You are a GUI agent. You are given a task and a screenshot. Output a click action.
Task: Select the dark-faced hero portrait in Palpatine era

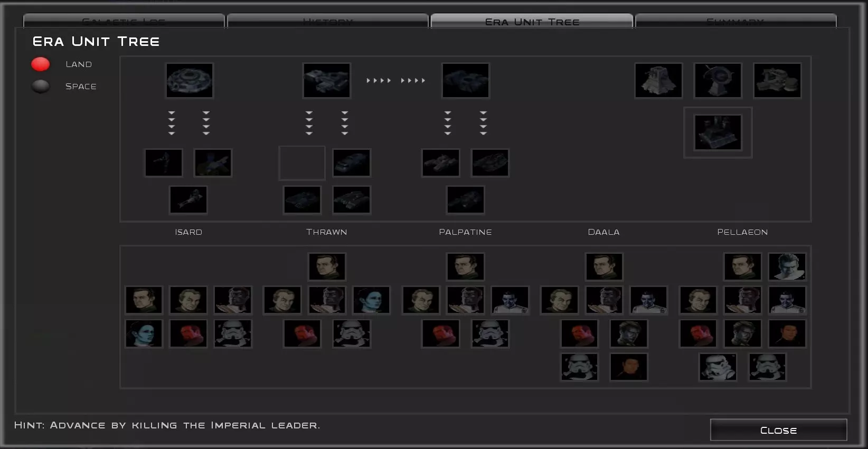click(466, 300)
